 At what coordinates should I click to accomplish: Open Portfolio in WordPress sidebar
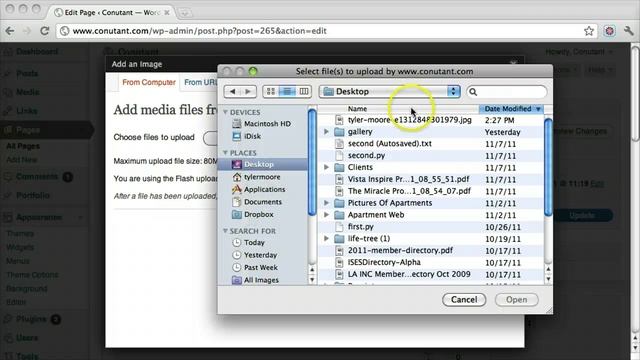33,196
